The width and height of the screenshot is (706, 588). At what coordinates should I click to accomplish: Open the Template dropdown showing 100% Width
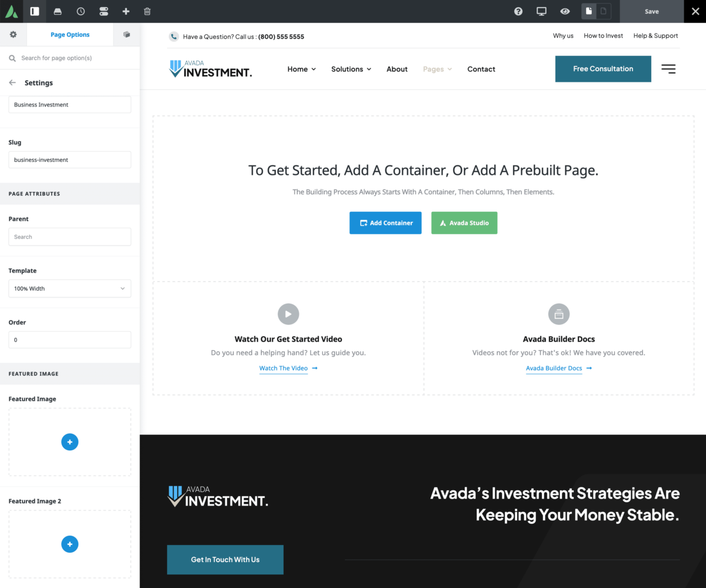tap(69, 288)
